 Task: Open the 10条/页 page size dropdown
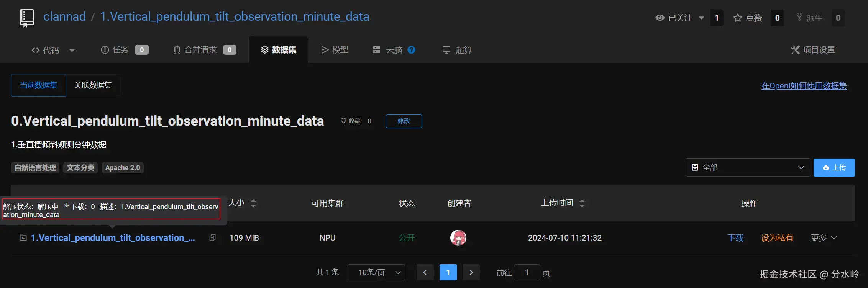[376, 272]
